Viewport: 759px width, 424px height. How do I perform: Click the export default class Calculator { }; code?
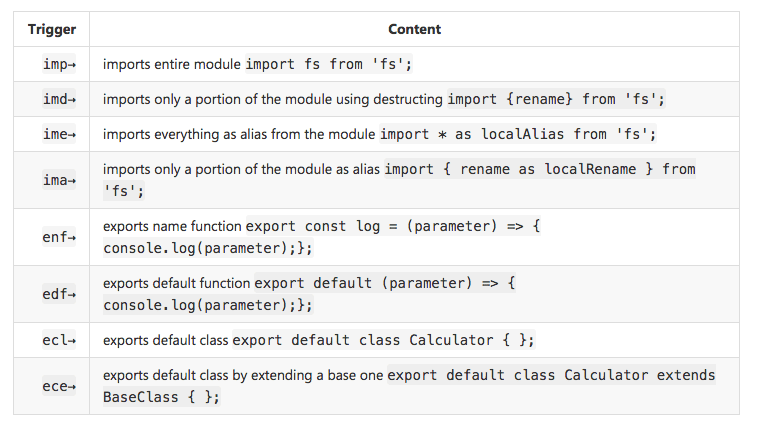point(383,340)
